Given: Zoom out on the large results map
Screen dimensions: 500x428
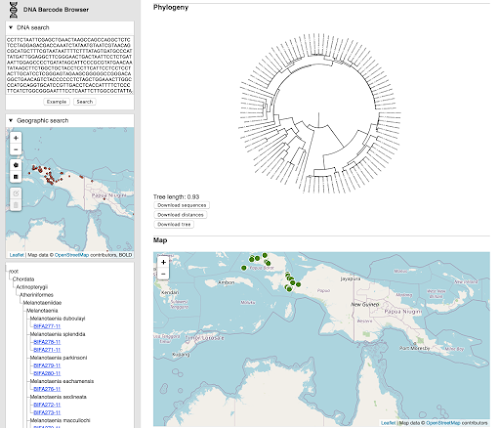Looking at the screenshot, I should click(x=163, y=274).
